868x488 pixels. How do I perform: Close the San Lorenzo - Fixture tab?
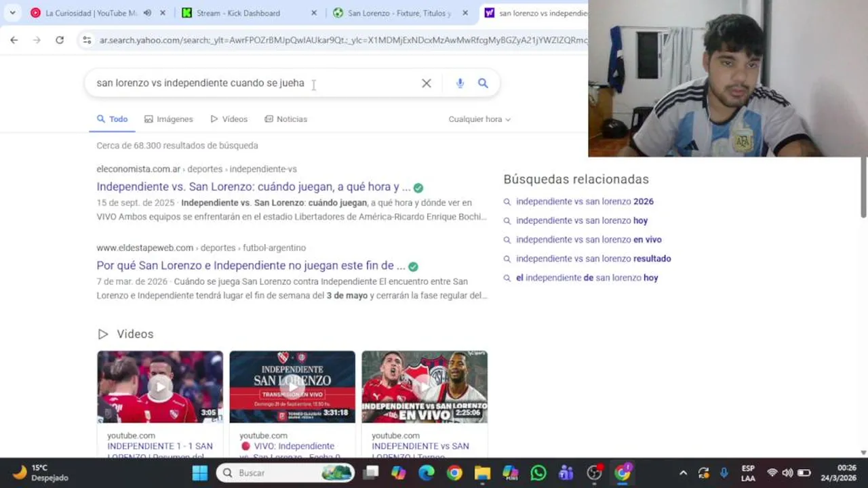point(465,13)
